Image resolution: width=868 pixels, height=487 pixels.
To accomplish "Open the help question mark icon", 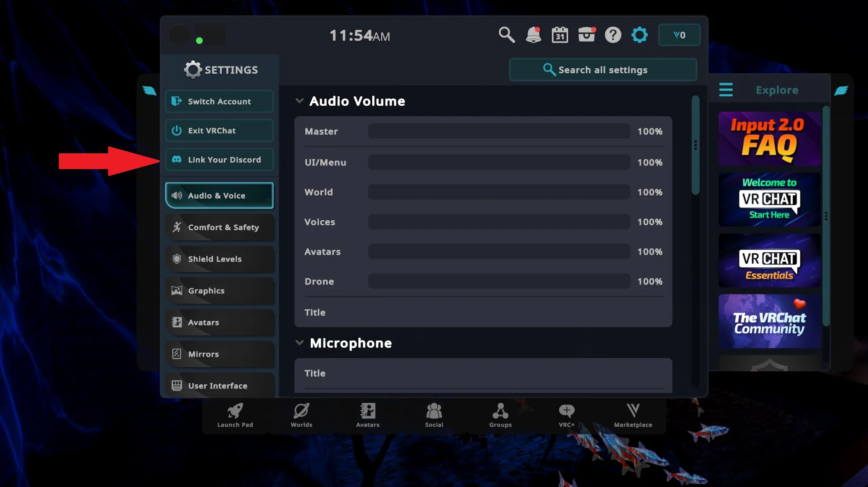I will (x=613, y=35).
